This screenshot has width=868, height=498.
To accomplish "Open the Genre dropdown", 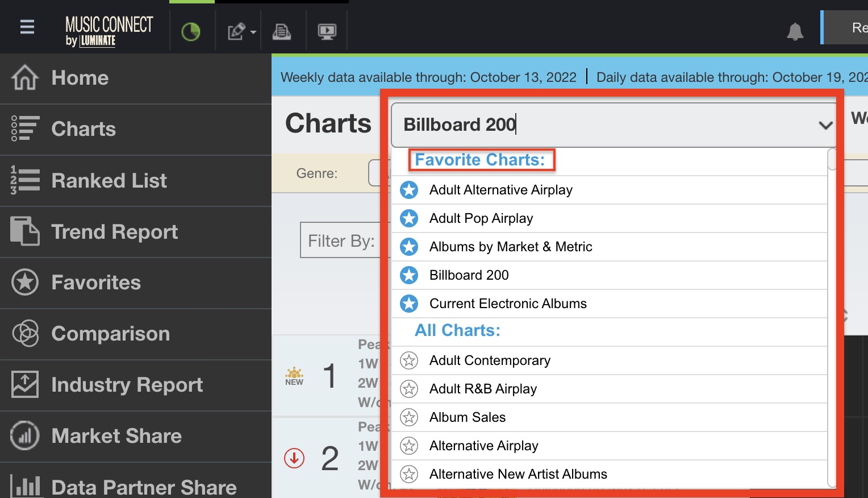I will (379, 173).
